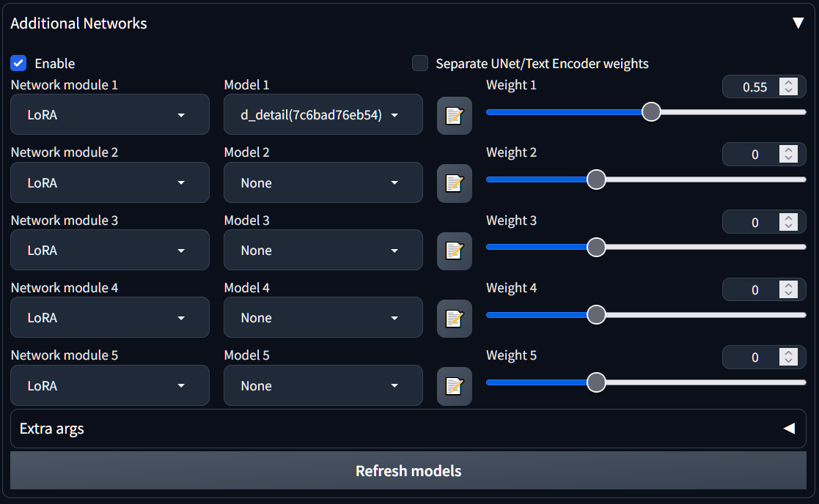The width and height of the screenshot is (819, 504).
Task: Decrement Weight 5 using the down stepper arrow
Action: click(x=788, y=361)
